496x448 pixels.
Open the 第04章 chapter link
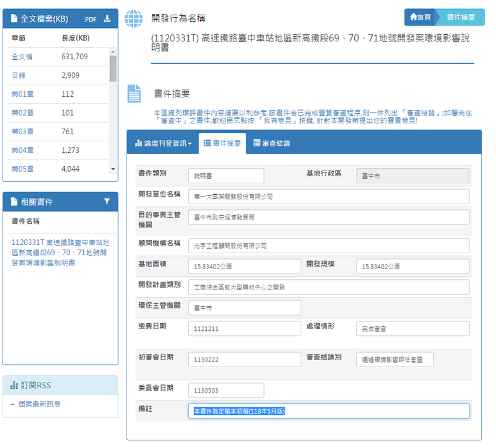[x=22, y=150]
